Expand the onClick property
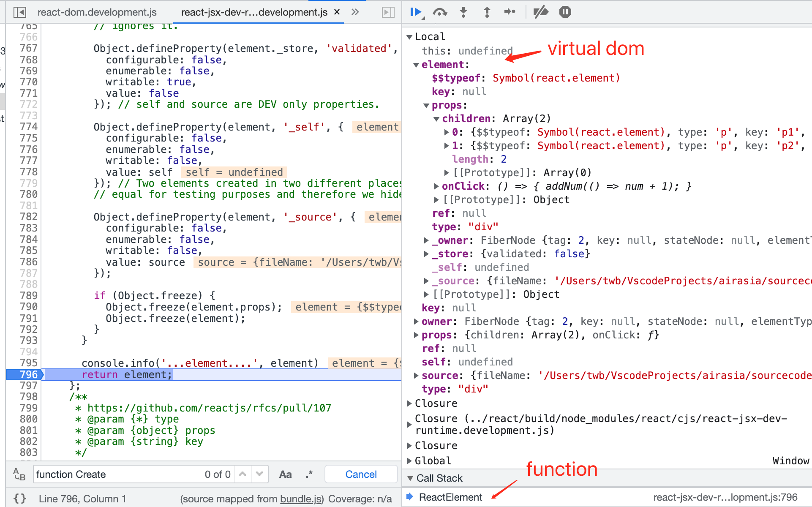Viewport: 812px width, 507px height. coord(436,186)
